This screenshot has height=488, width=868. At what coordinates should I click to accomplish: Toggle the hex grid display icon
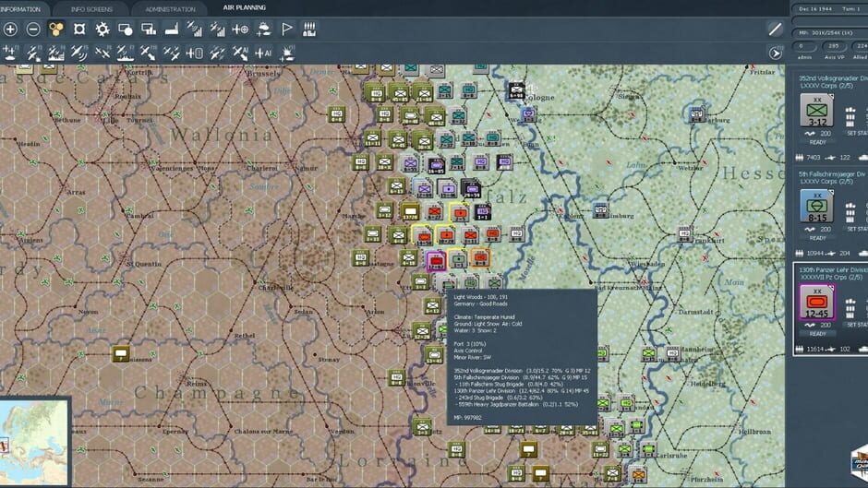click(x=56, y=30)
